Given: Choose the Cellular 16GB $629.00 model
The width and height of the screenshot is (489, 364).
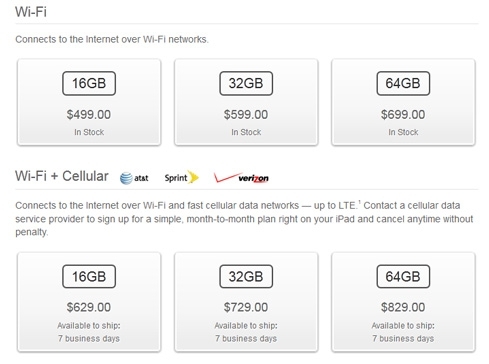Looking at the screenshot, I should (89, 302).
